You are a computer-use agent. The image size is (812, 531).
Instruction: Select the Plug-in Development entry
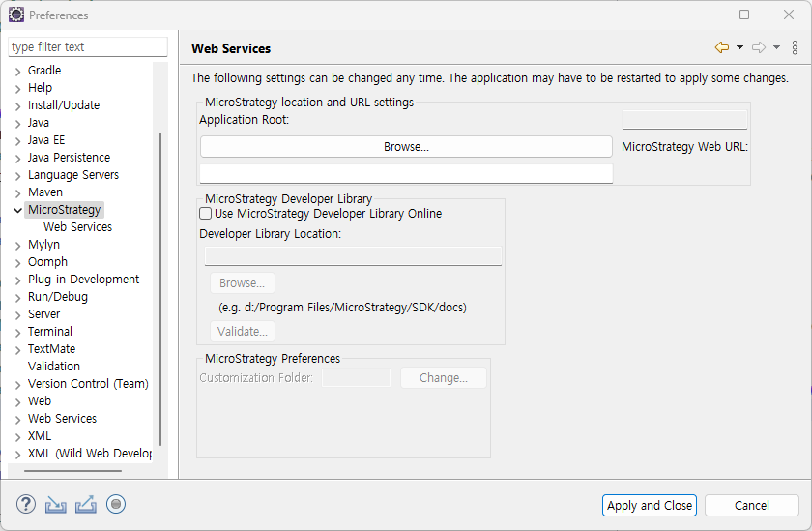pyautogui.click(x=83, y=280)
